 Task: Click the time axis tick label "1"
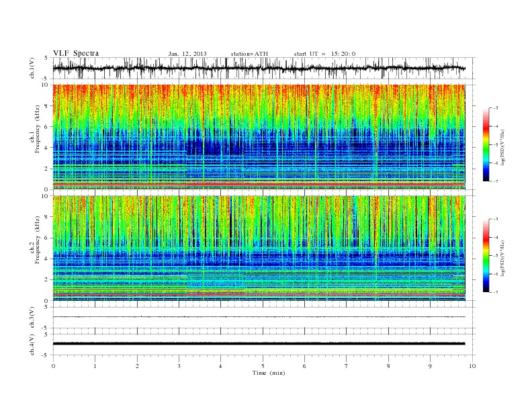pos(95,366)
